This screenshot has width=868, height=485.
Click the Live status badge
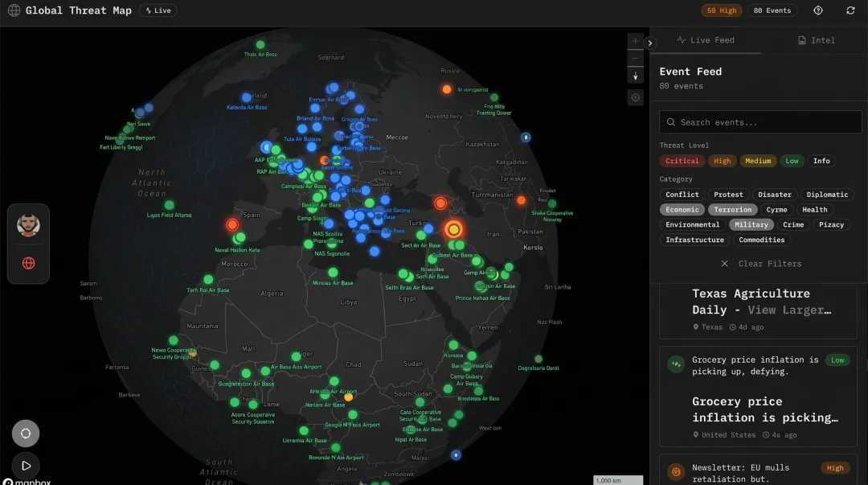coord(158,10)
